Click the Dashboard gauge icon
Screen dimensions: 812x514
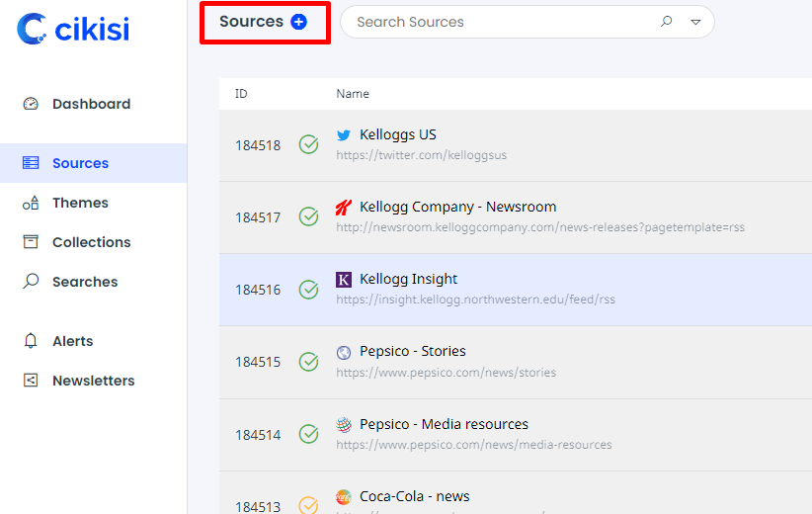pos(31,104)
